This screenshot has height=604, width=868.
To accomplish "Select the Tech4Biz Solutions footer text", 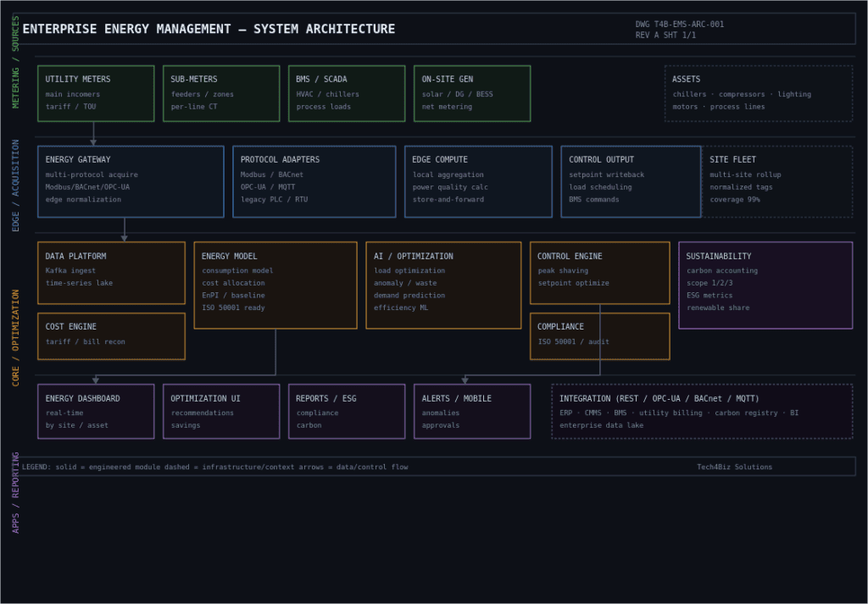I will [x=735, y=467].
